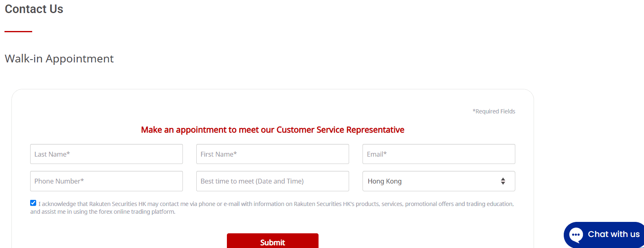Screen dimensions: 644x248
Task: Uncheck the Rakuten Securities acknowledgment checkbox
Action: pyautogui.click(x=33, y=202)
